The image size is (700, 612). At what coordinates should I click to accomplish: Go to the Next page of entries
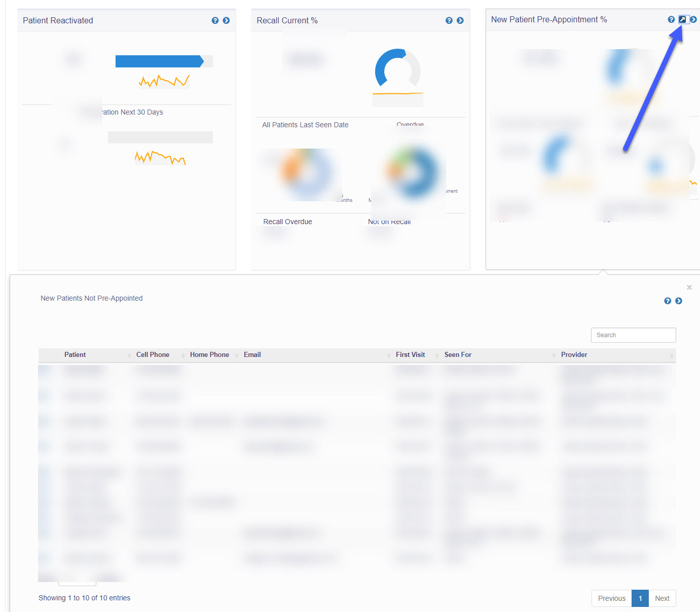(662, 598)
